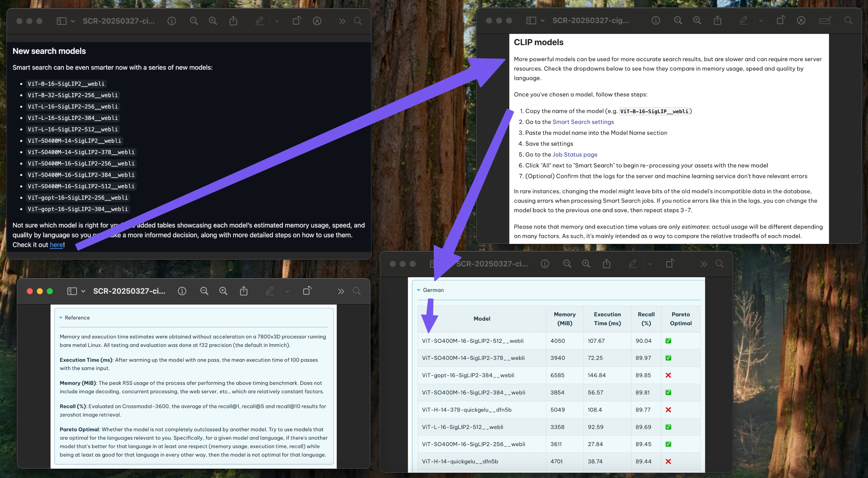Image resolution: width=868 pixels, height=478 pixels.
Task: Click Zoom In in the Reference window toolbar
Action: [x=223, y=291]
